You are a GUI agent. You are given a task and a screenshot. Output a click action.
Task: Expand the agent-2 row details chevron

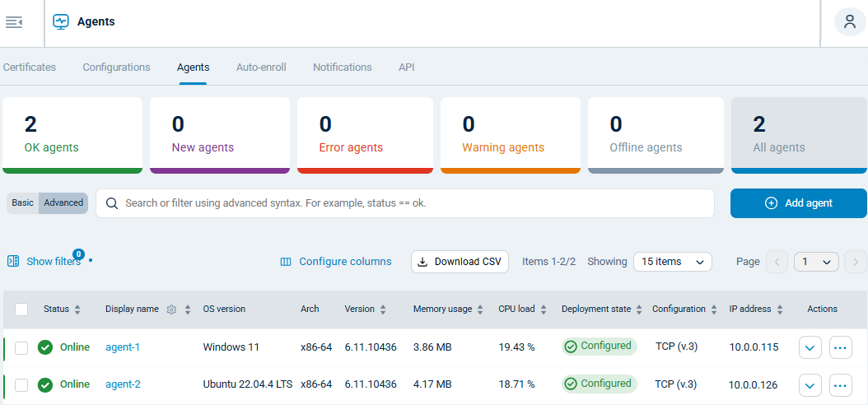pyautogui.click(x=810, y=385)
